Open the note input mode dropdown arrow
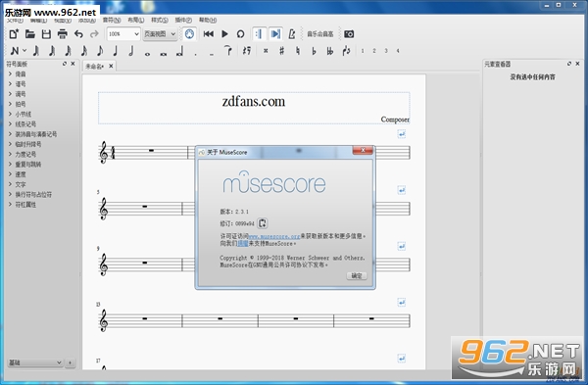The image size is (588, 385). [x=24, y=51]
